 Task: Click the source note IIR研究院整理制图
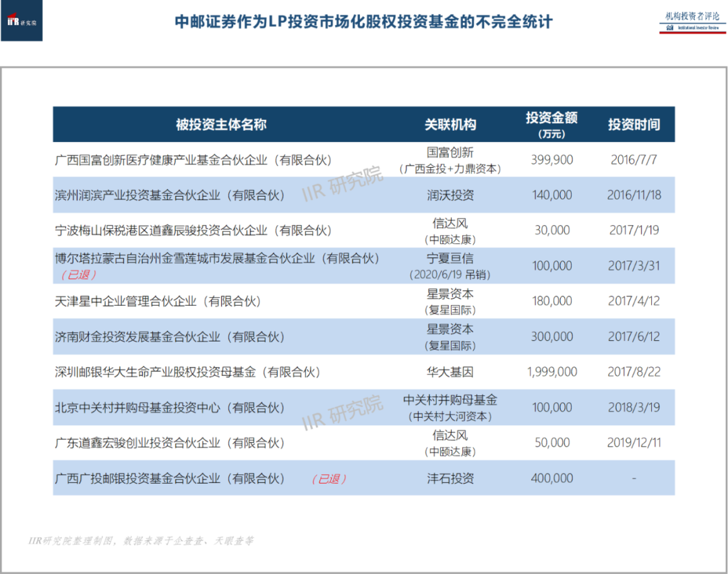[x=141, y=540]
